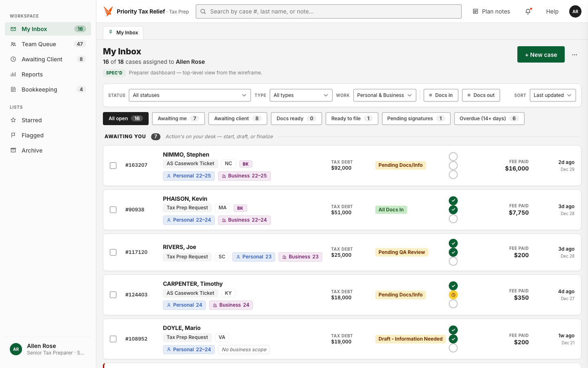Click the No business scope tag
This screenshot has height=368, width=588.
pos(244,350)
